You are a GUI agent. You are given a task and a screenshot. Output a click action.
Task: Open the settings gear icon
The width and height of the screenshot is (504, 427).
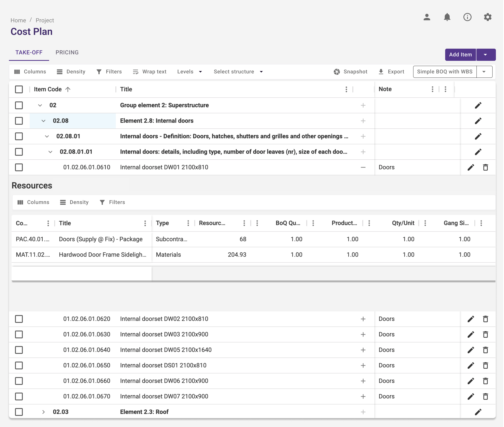pos(487,17)
